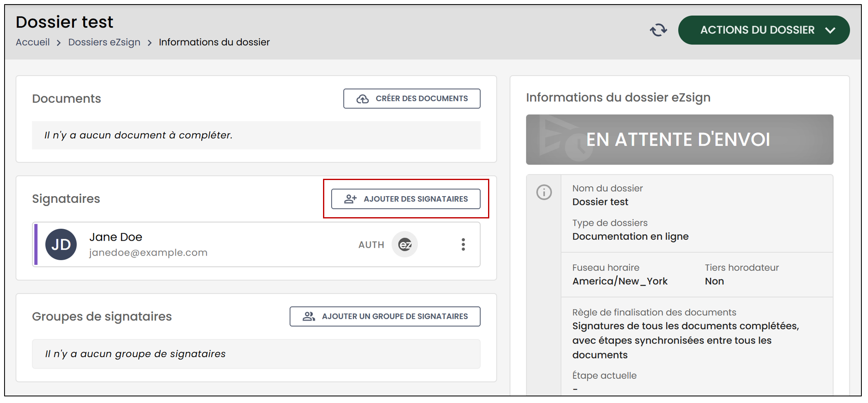Image resolution: width=868 pixels, height=403 pixels.
Task: Open Jane Doe's three-dot options menu
Action: click(463, 244)
